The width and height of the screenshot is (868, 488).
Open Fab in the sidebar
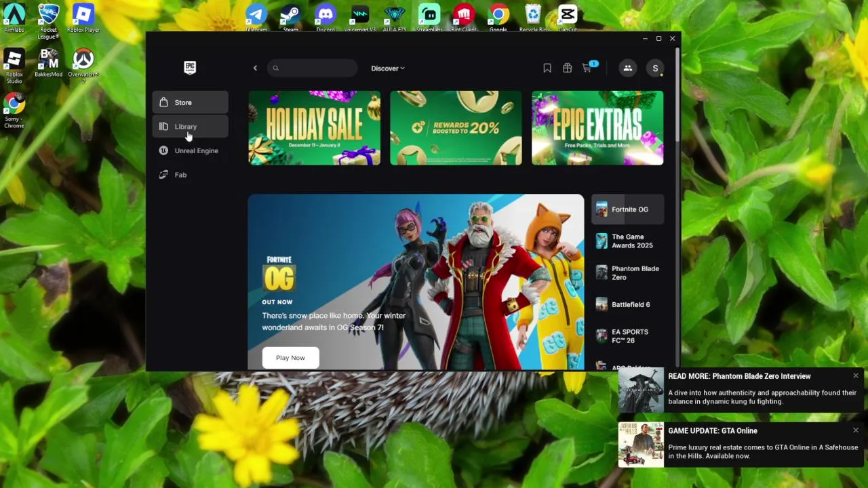[191, 175]
